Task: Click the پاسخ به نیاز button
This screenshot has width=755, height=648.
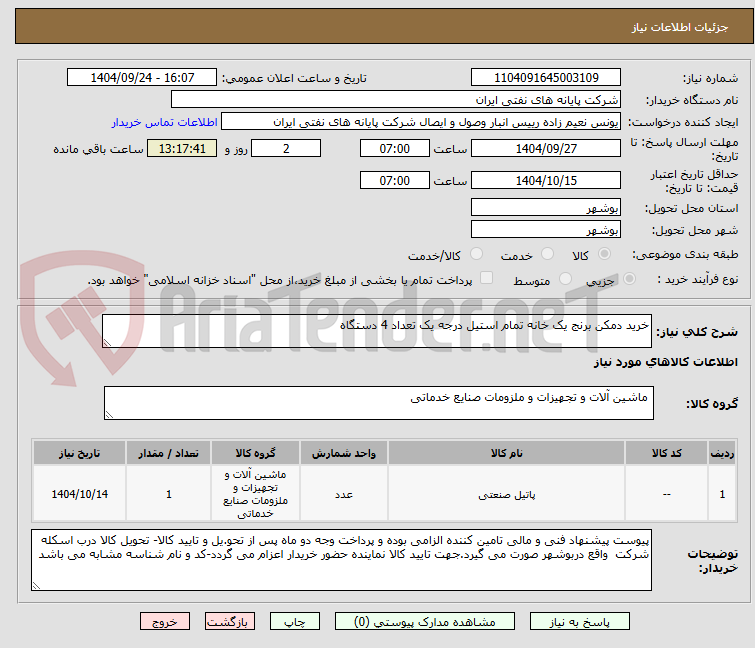Action: 580,622
